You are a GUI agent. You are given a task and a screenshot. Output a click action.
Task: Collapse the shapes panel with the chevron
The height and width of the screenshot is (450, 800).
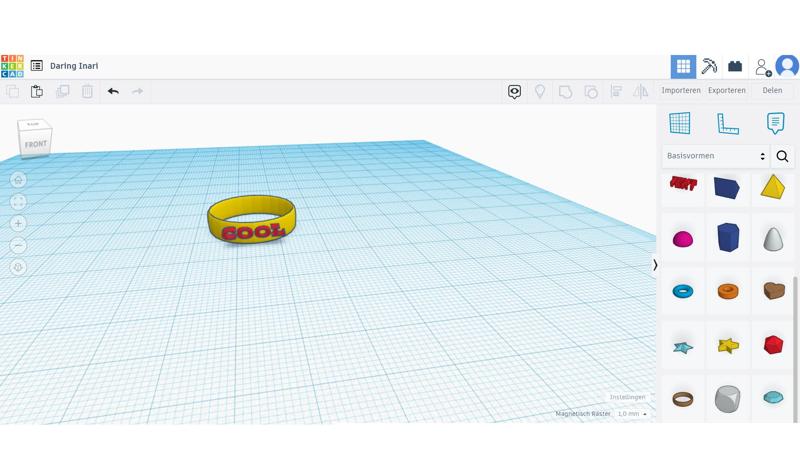coord(655,265)
